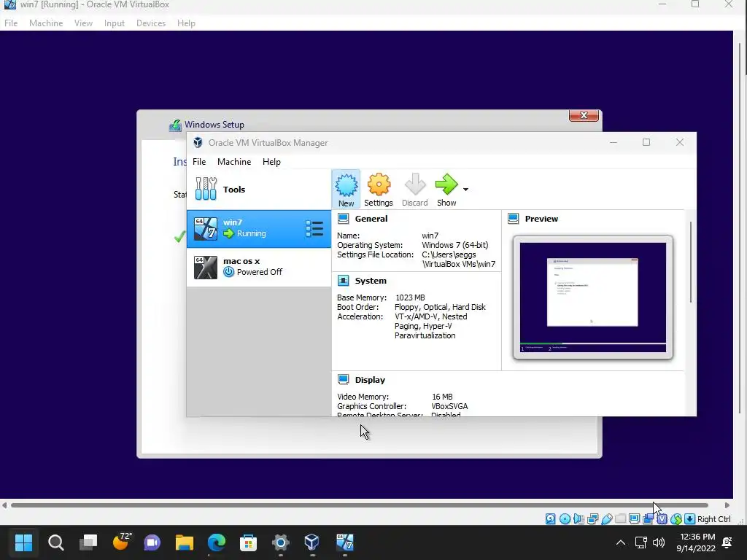Click the USB devices status bar icon
747x560 pixels.
606,518
